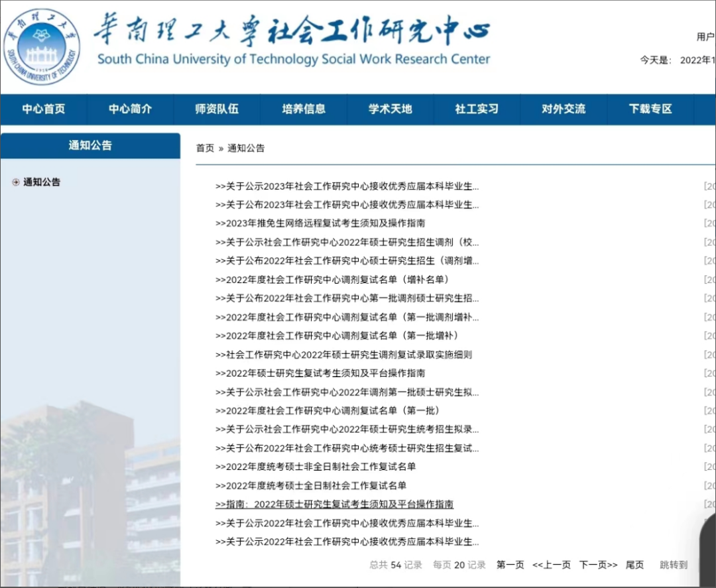Open the 社工实习 menu item
This screenshot has width=716, height=588.
coord(477,109)
